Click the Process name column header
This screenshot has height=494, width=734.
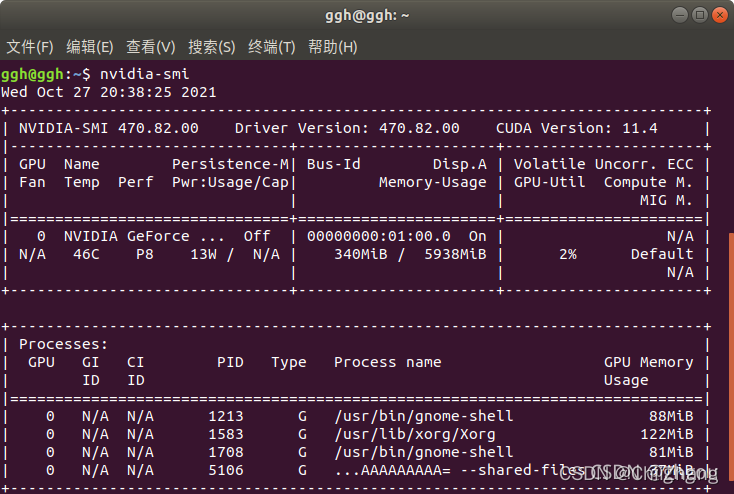[x=388, y=362]
